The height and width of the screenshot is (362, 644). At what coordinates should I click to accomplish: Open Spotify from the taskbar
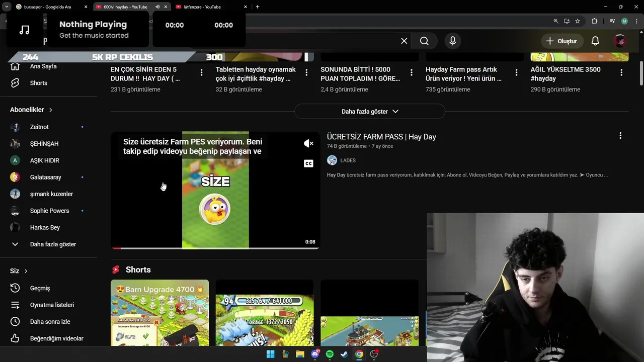click(x=330, y=354)
